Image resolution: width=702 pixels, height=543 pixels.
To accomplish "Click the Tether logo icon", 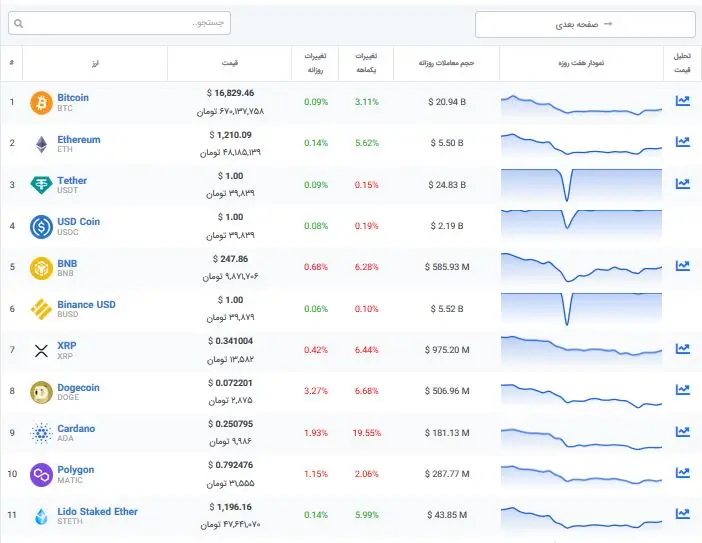I will click(41, 185).
